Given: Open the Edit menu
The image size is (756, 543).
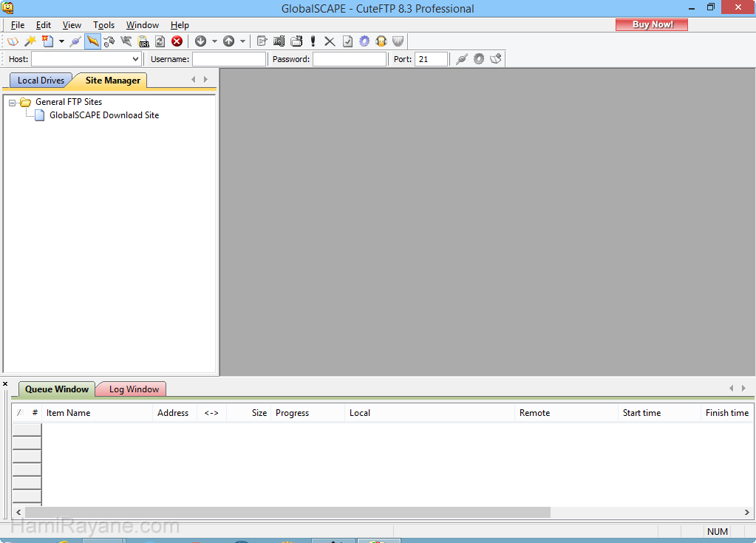Looking at the screenshot, I should coord(44,25).
